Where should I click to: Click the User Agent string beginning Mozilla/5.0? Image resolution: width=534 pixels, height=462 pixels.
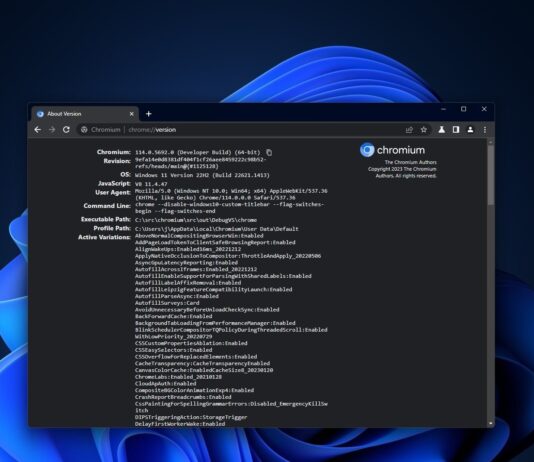231,194
